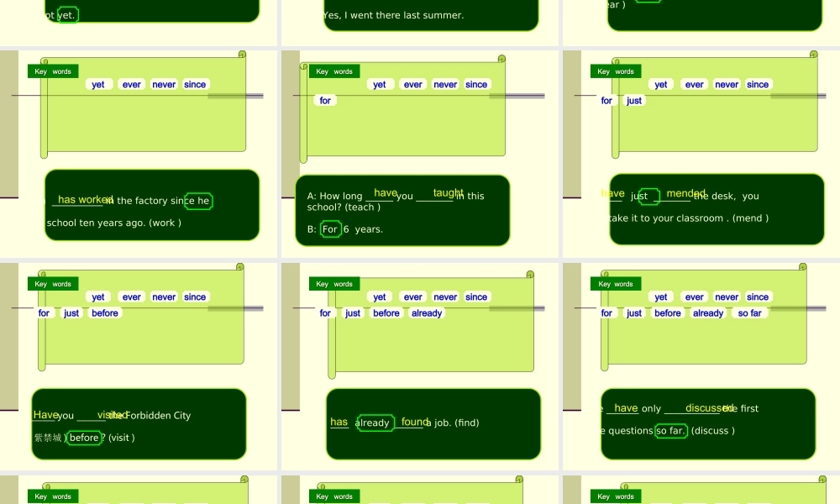Open the 'discussed the first questions' slide
The image size is (840, 504).
click(701, 366)
